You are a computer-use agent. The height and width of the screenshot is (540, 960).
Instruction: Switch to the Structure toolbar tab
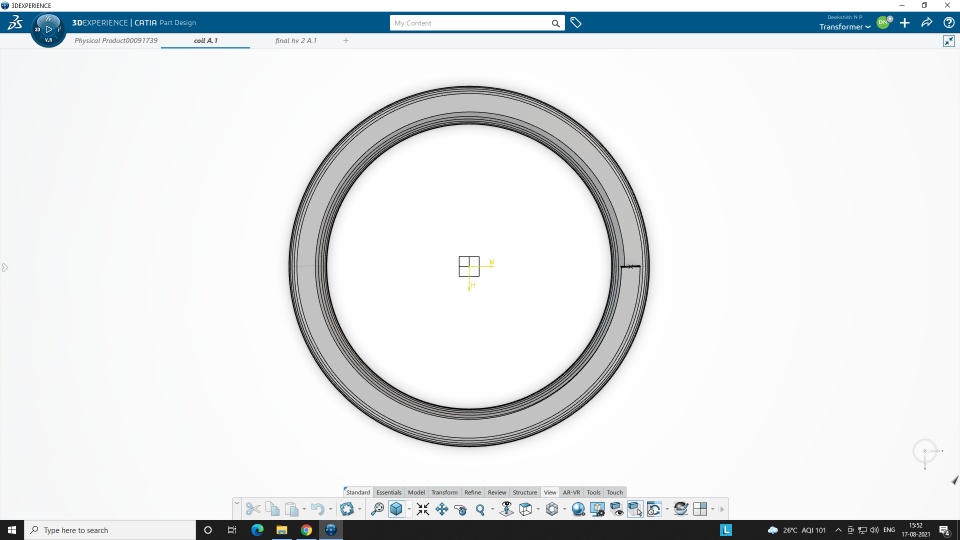pos(525,492)
